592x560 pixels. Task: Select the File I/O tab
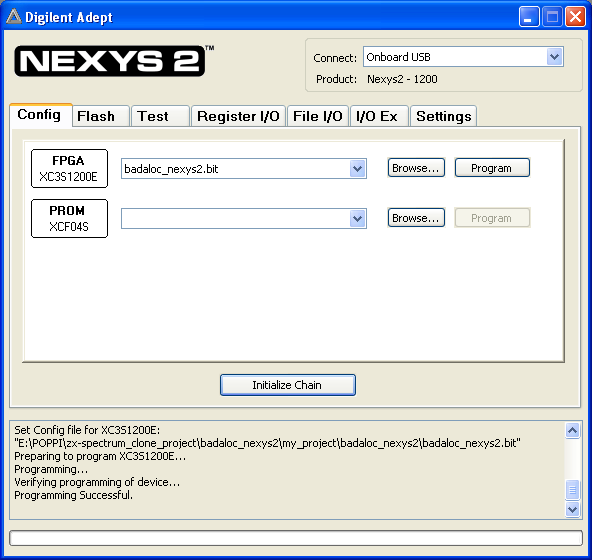(318, 116)
